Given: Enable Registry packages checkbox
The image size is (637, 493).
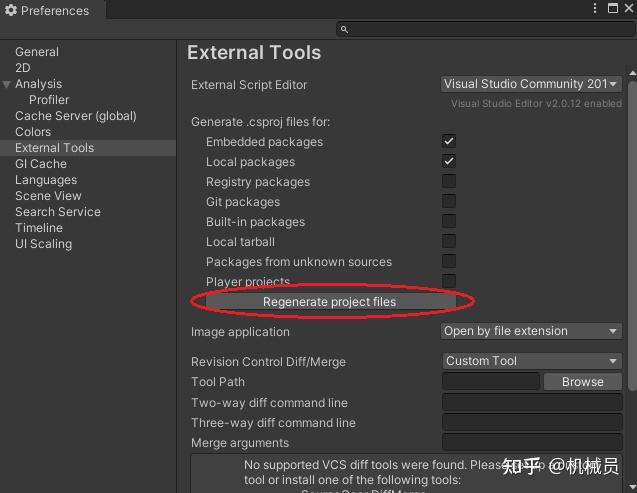Looking at the screenshot, I should click(x=449, y=181).
